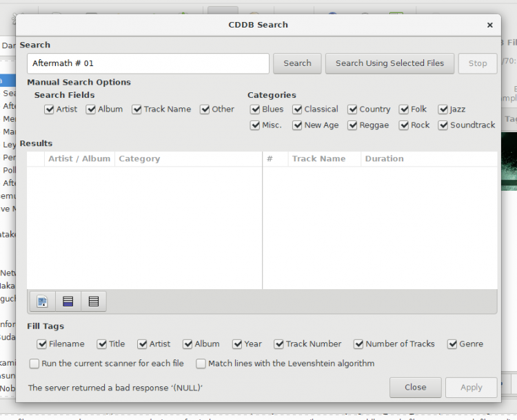Viewport: 517px width, 420px height.
Task: Toggle the Other search field checkbox
Action: [205, 109]
